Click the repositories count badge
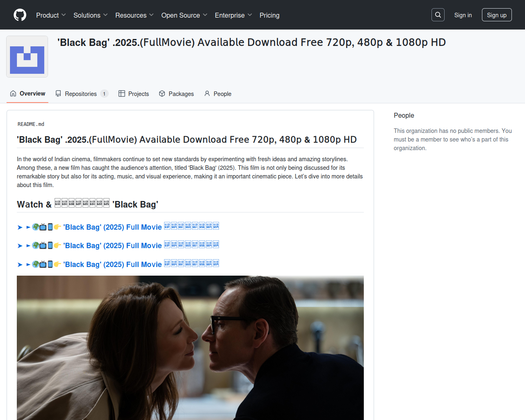The width and height of the screenshot is (525, 420). [x=104, y=94]
